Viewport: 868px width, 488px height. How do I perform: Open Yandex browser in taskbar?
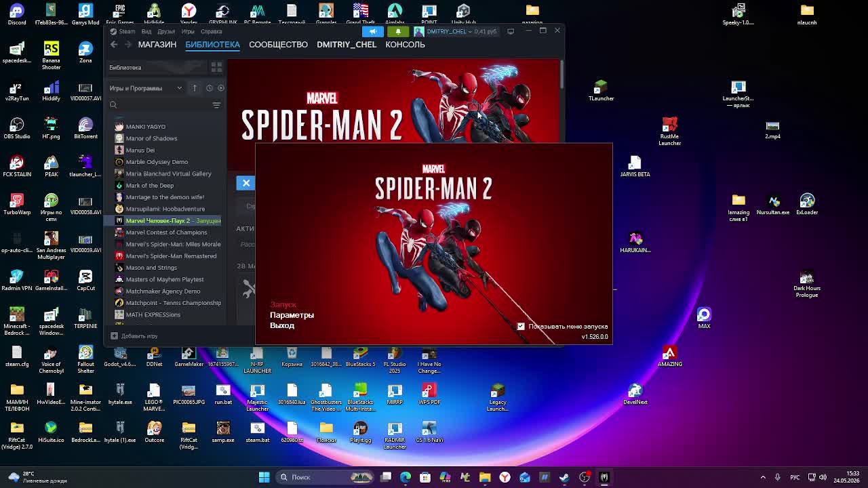coord(505,477)
